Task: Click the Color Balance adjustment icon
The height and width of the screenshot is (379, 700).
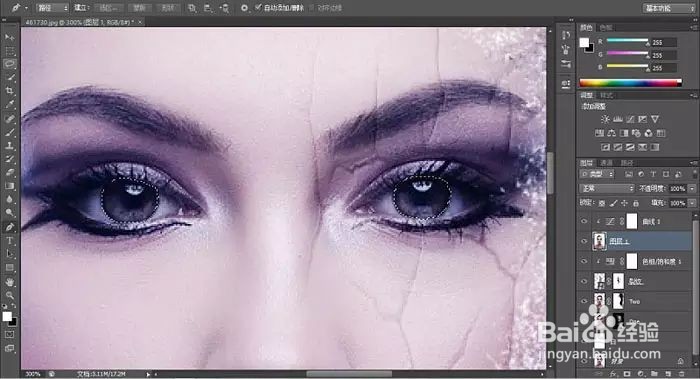Action: point(612,133)
